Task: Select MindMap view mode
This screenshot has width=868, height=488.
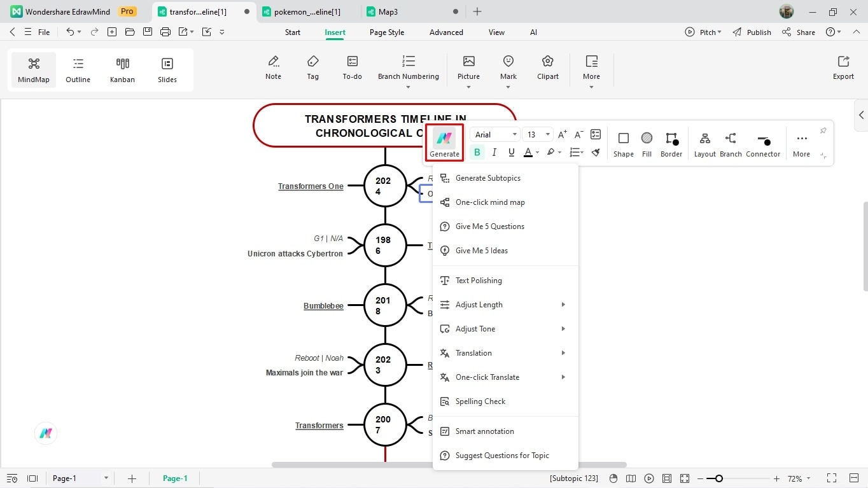Action: point(34,70)
